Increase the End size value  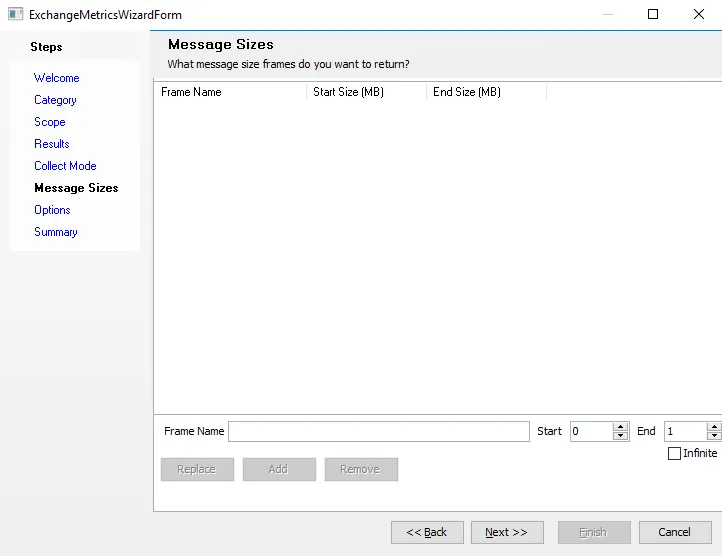pos(714,427)
